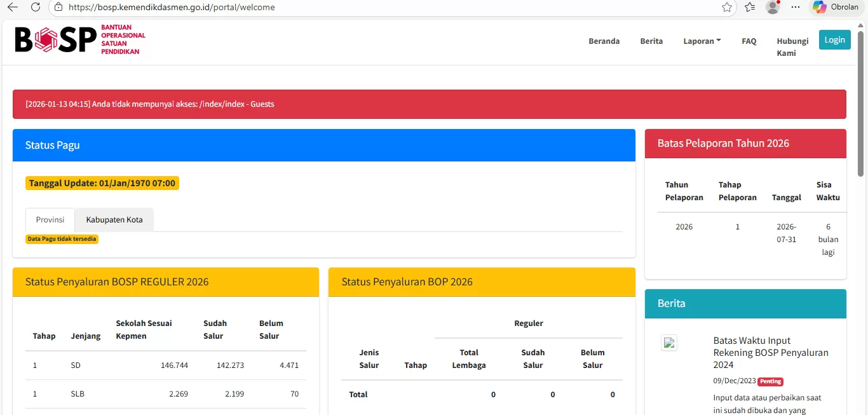Click the value 142.273 in the SD row
This screenshot has width=868, height=415.
pyautogui.click(x=230, y=365)
